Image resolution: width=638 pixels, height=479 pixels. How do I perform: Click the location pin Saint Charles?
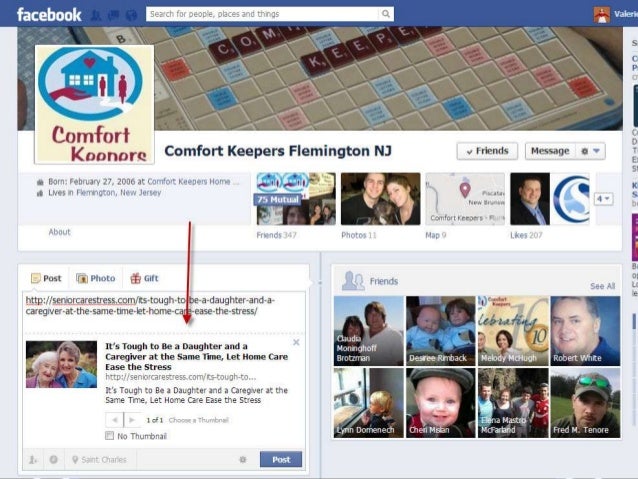[99, 459]
